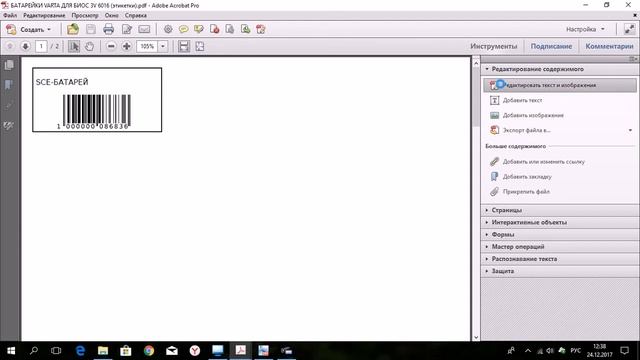Click Добавить или изменить ссылку

tap(543, 162)
